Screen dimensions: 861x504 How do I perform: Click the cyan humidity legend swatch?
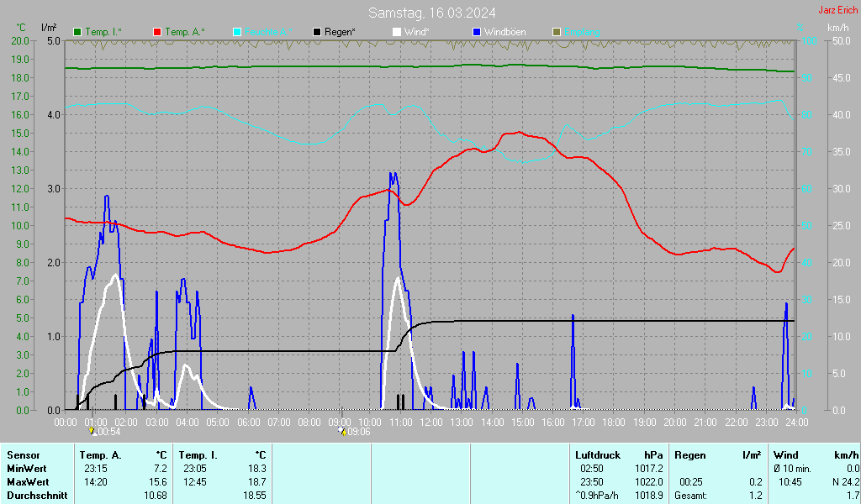point(237,32)
